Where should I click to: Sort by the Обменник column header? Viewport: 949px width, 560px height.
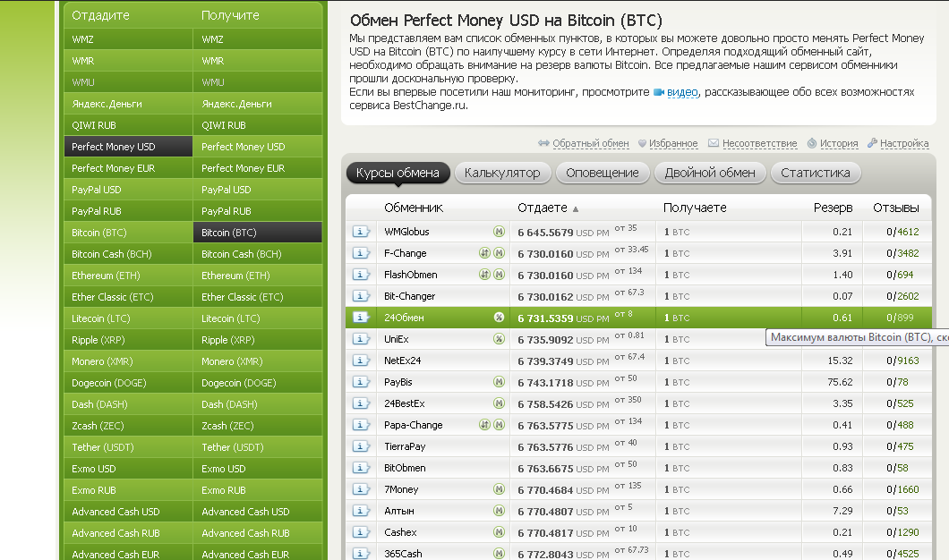[x=414, y=208]
